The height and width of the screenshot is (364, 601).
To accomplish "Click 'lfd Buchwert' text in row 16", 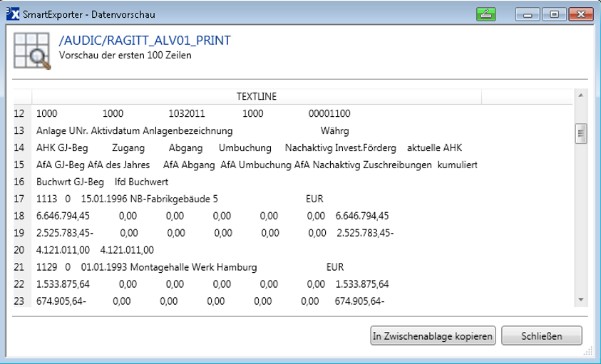I will click(x=141, y=182).
